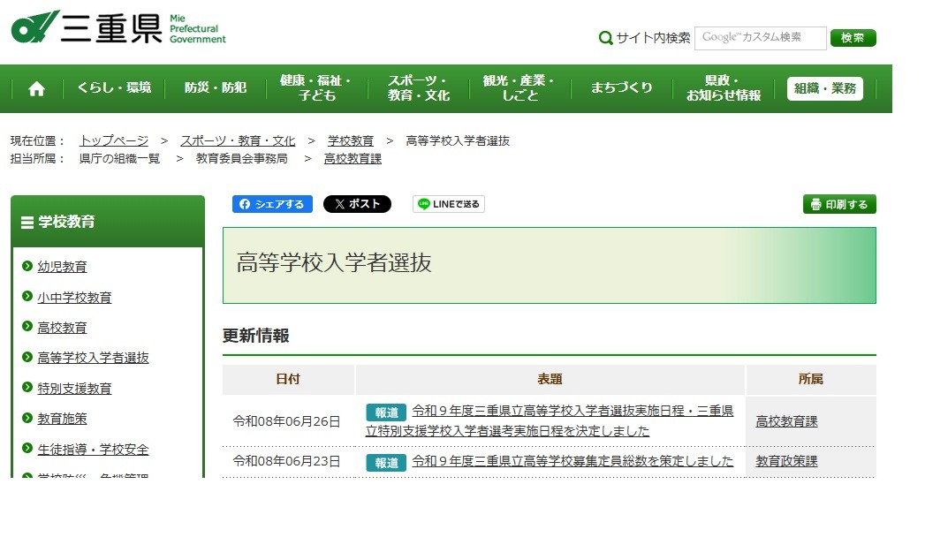Open 組織・業務 menu item
This screenshot has height=560, width=925.
click(x=824, y=88)
